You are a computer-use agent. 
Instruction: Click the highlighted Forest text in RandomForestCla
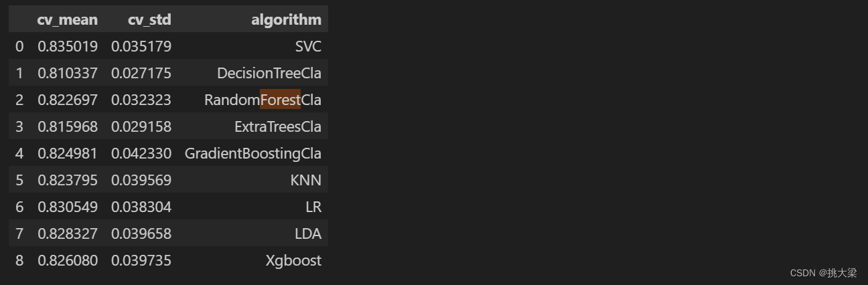280,100
